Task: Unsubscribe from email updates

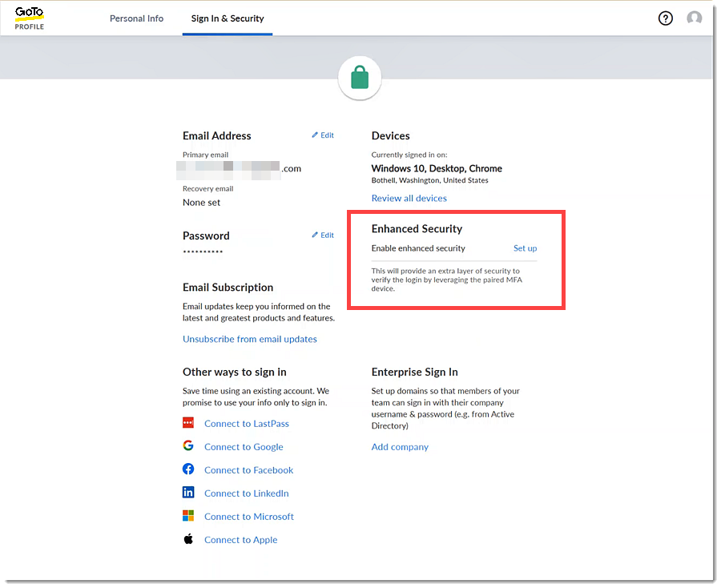Action: [x=249, y=339]
